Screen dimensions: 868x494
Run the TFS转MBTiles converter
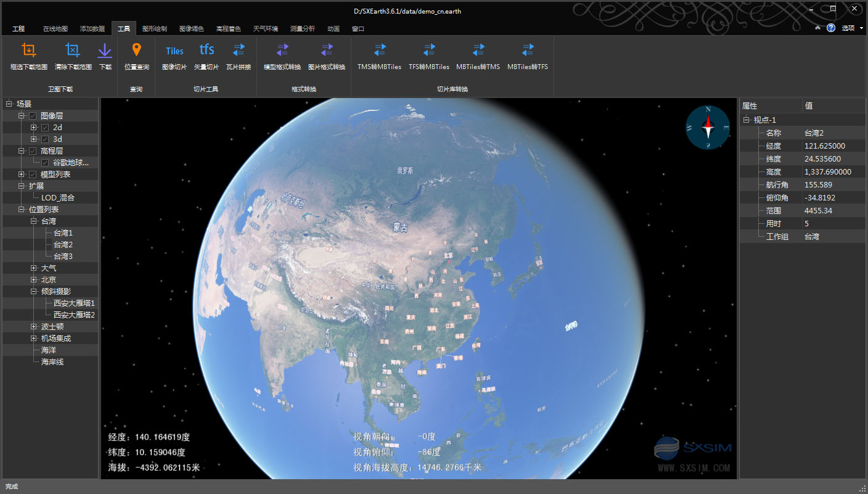(x=429, y=56)
